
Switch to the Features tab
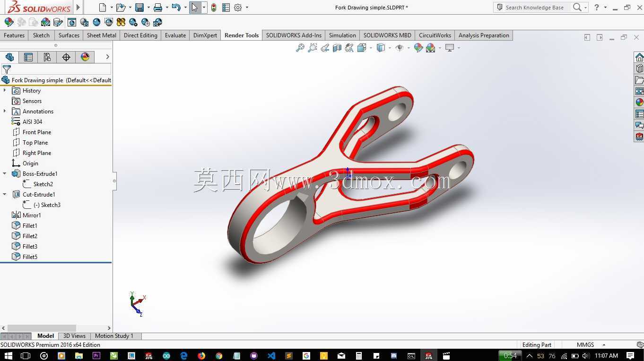point(14,35)
